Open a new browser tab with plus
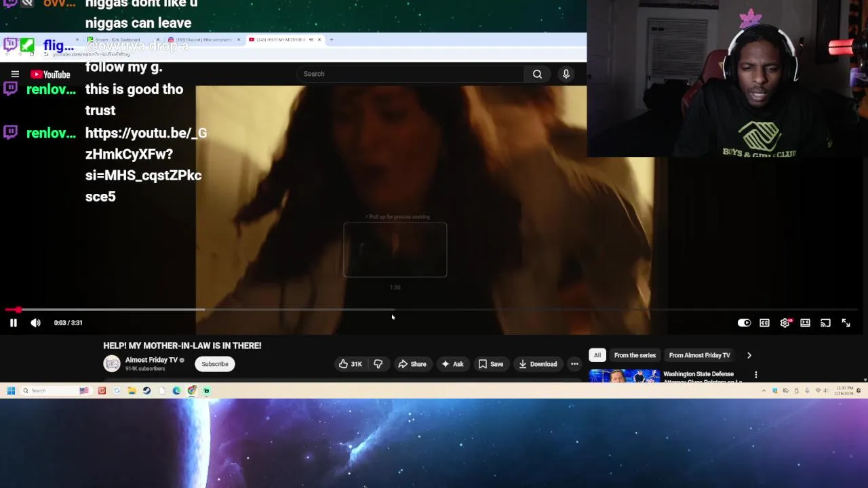This screenshot has width=868, height=488. [x=331, y=39]
